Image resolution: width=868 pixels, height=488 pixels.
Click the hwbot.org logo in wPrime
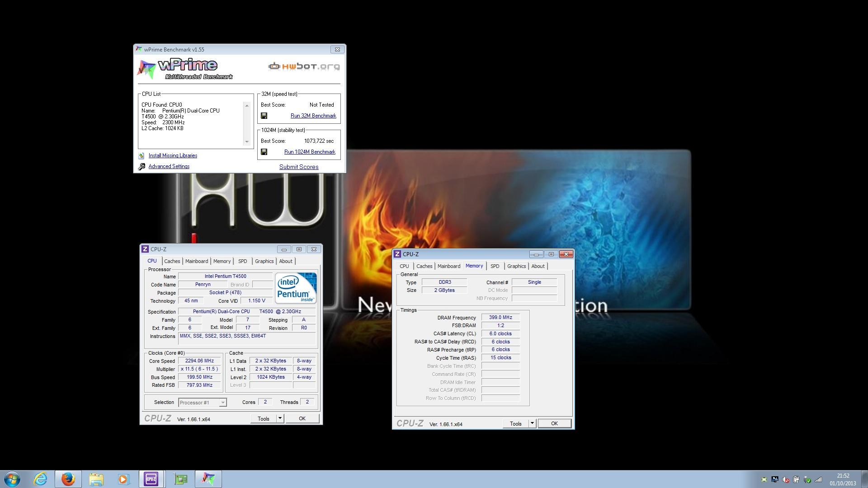pos(303,66)
